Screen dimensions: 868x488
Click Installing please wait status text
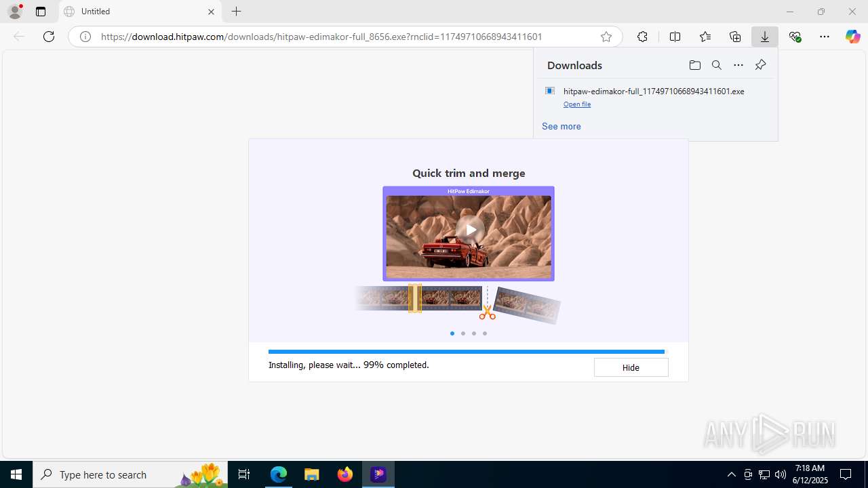click(349, 365)
